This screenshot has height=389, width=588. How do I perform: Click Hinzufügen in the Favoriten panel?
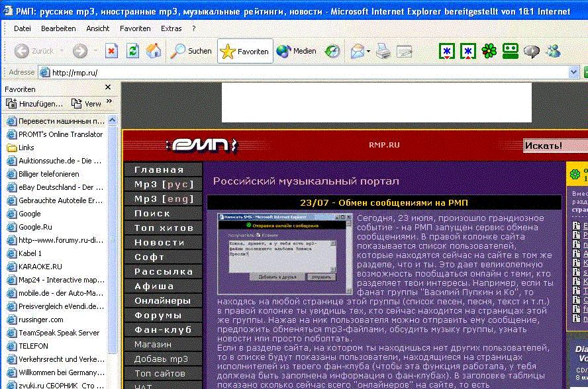pyautogui.click(x=34, y=104)
